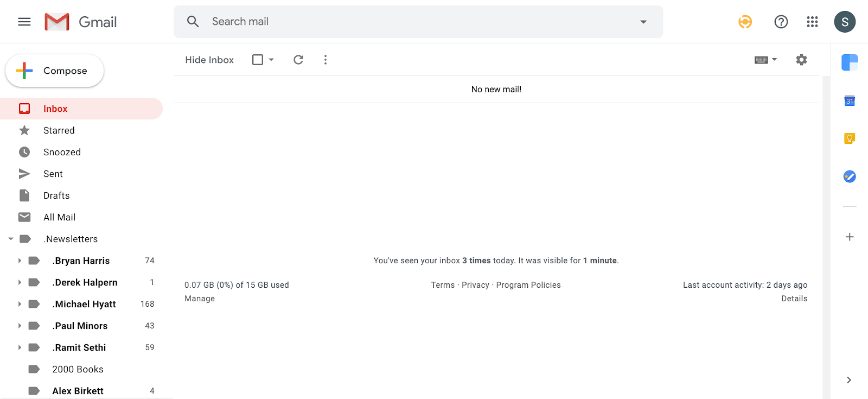
Task: View account activity Details link
Action: [794, 299]
